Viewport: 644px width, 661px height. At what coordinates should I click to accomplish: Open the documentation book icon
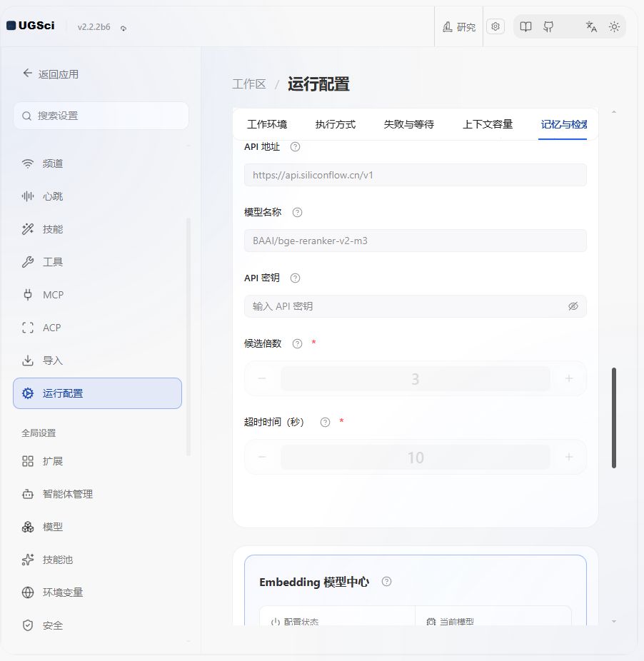click(525, 27)
